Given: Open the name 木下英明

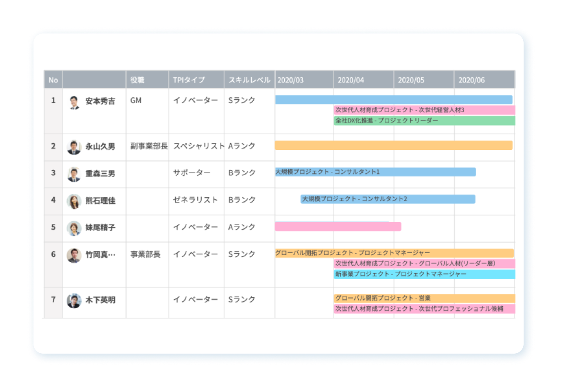Looking at the screenshot, I should [x=100, y=300].
